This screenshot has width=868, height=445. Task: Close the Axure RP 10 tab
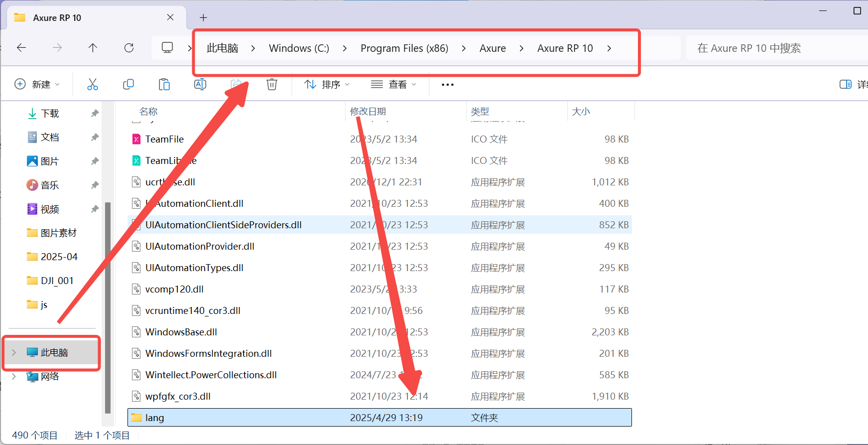pos(170,17)
